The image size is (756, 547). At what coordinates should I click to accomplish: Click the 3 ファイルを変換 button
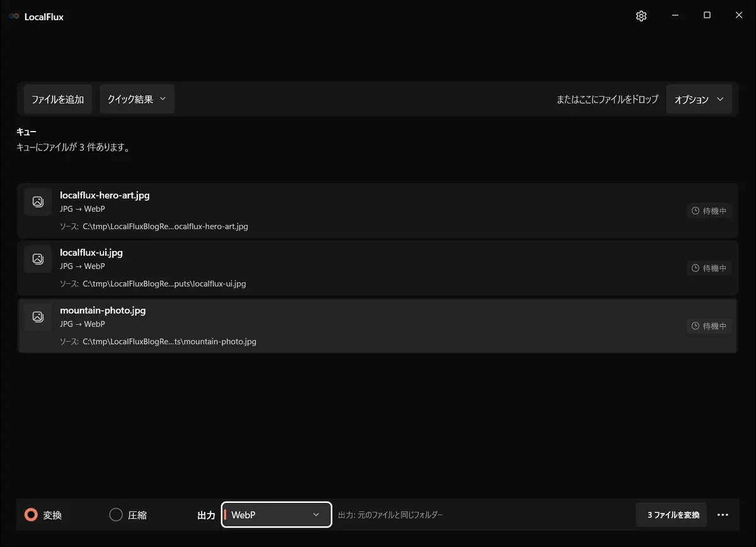(672, 515)
